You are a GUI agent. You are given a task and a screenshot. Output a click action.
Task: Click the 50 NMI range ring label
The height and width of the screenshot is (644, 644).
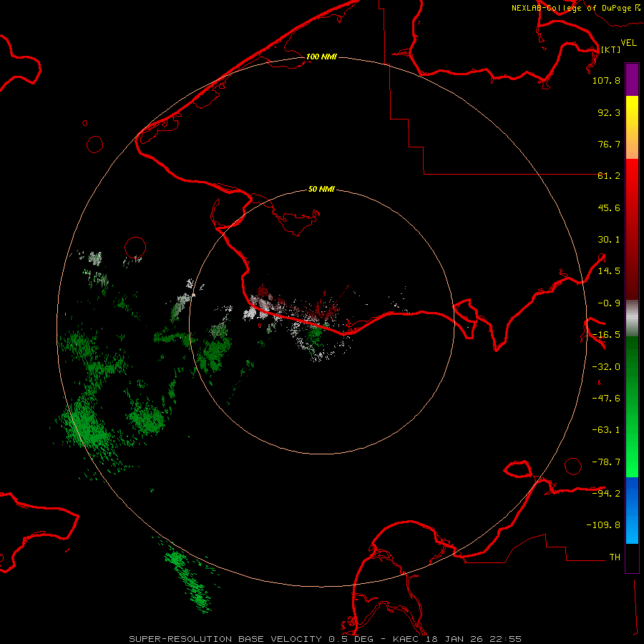coord(321,189)
